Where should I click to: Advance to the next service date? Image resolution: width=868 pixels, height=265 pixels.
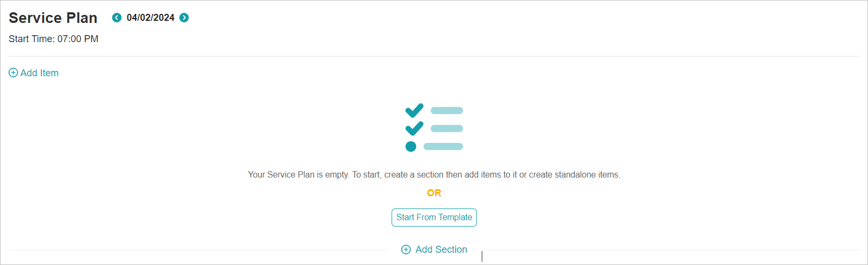(184, 18)
